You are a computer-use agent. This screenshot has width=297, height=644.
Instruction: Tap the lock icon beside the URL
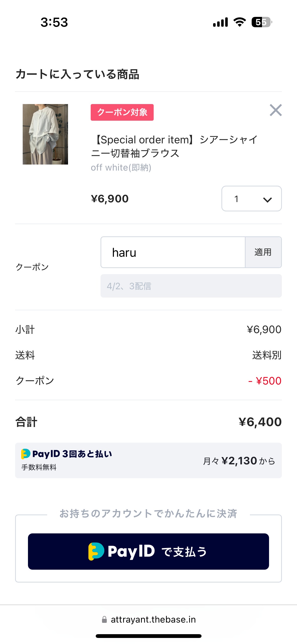[104, 620]
